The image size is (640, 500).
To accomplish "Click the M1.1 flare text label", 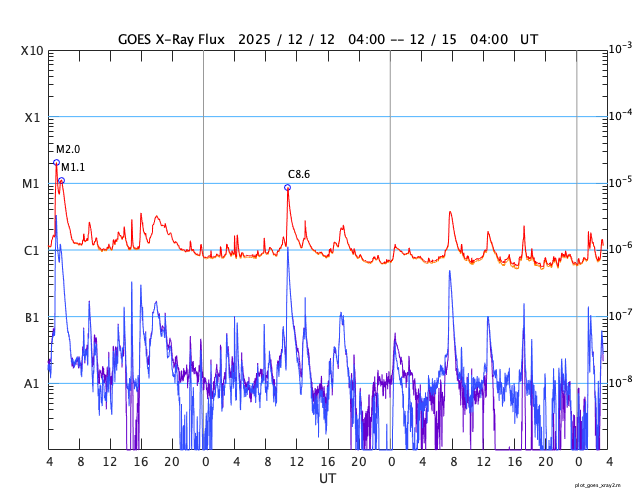I will tap(74, 168).
